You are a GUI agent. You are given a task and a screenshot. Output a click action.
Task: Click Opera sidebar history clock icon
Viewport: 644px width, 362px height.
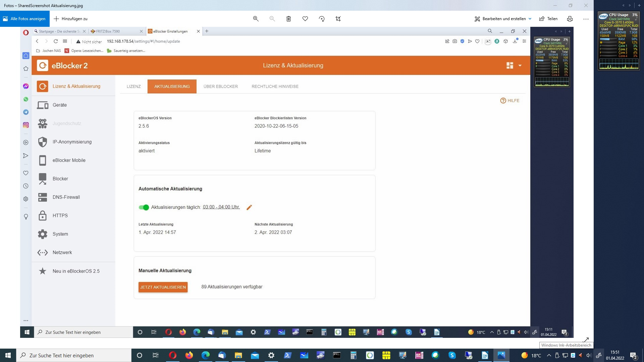(x=26, y=186)
